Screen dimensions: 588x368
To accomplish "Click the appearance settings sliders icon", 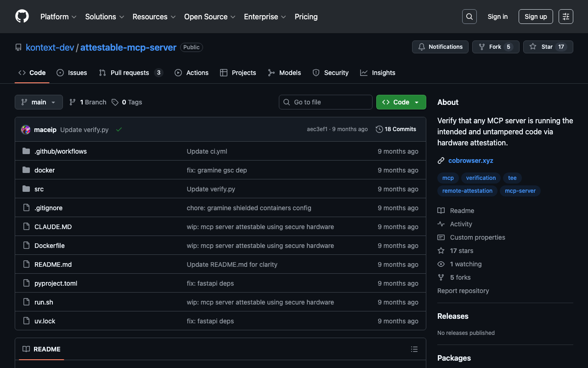I will pyautogui.click(x=565, y=17).
